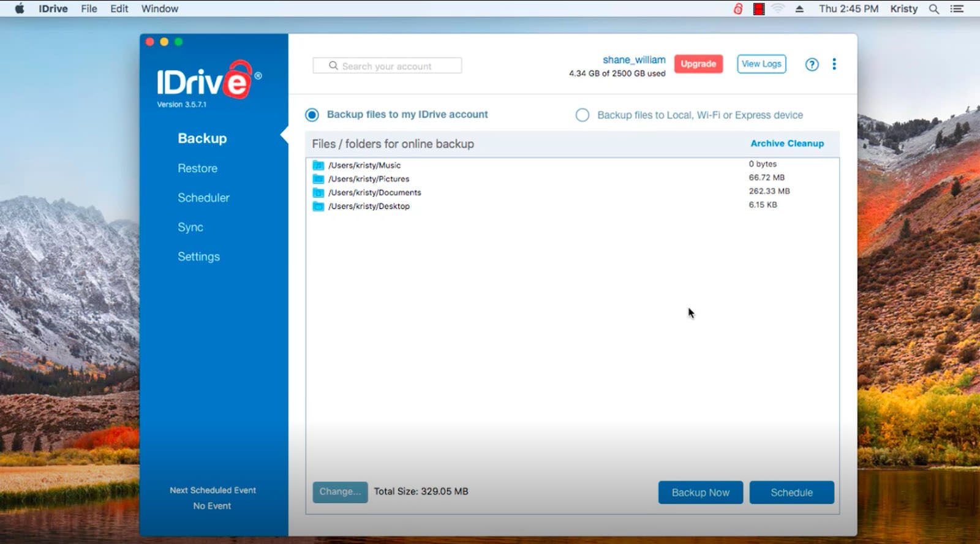Open the Notification Center list icon
Image resolution: width=980 pixels, height=544 pixels.
point(957,9)
